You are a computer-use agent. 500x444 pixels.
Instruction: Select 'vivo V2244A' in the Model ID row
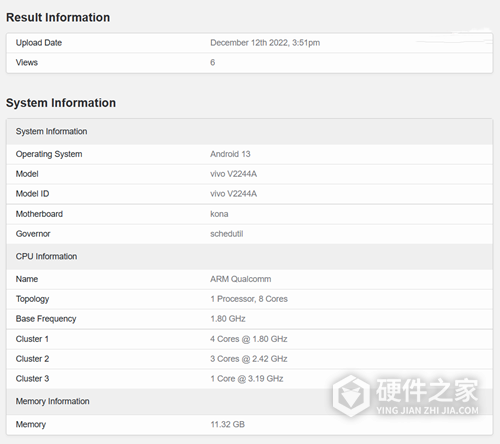[x=233, y=194]
